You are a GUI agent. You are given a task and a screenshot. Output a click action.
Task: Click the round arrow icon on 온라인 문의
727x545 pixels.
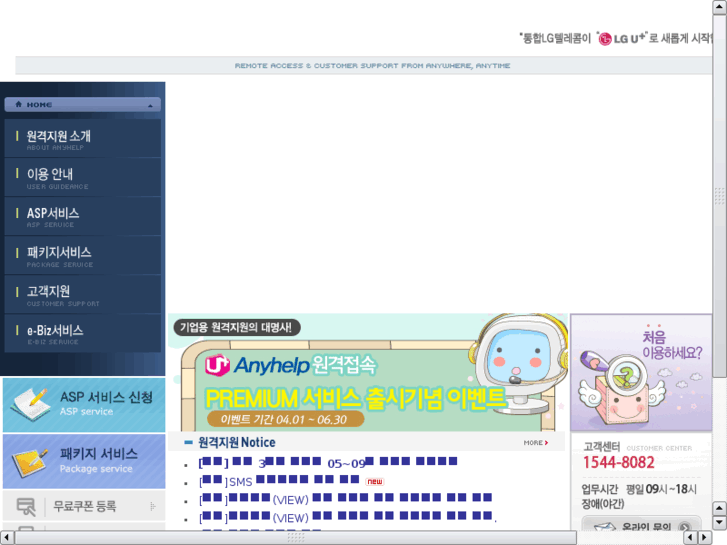[x=685, y=527]
